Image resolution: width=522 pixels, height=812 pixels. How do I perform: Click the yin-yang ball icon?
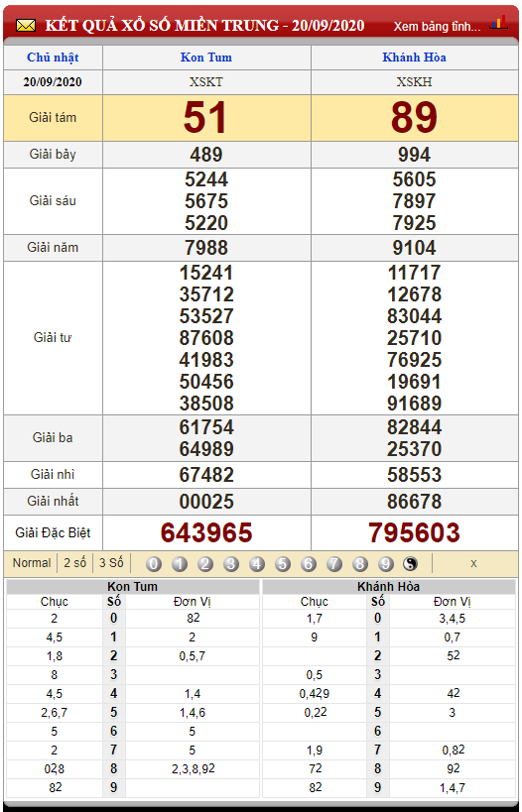[x=410, y=563]
